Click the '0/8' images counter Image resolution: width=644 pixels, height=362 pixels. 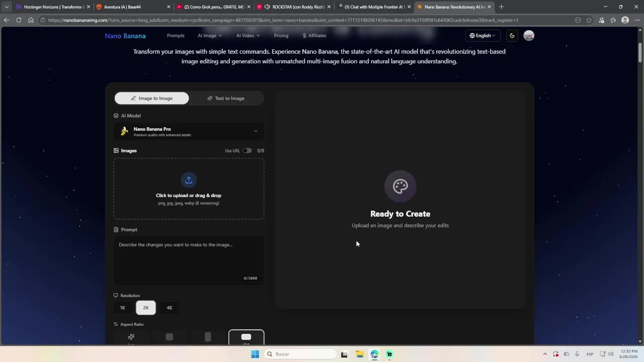[261, 151]
